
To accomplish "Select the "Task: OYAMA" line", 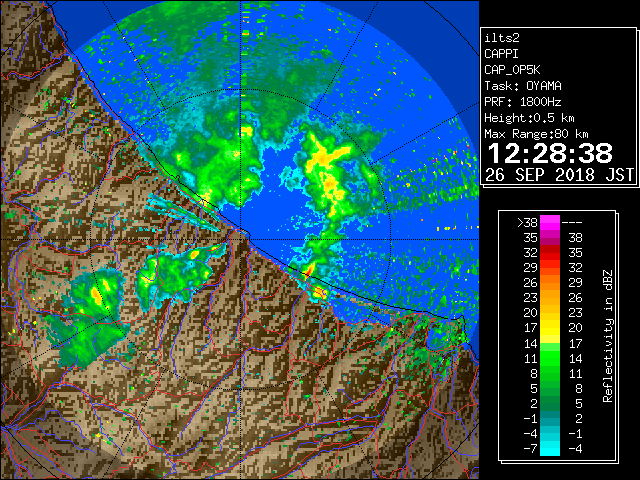I will click(523, 86).
